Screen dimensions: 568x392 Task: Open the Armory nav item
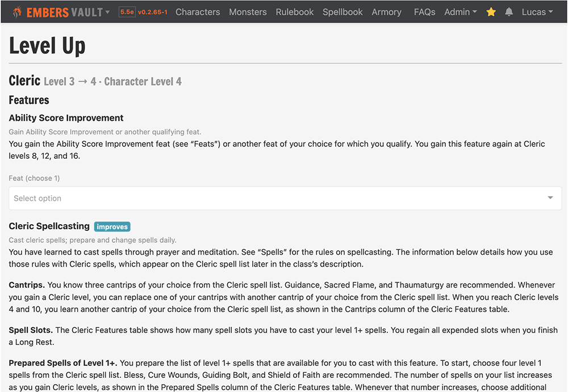386,12
